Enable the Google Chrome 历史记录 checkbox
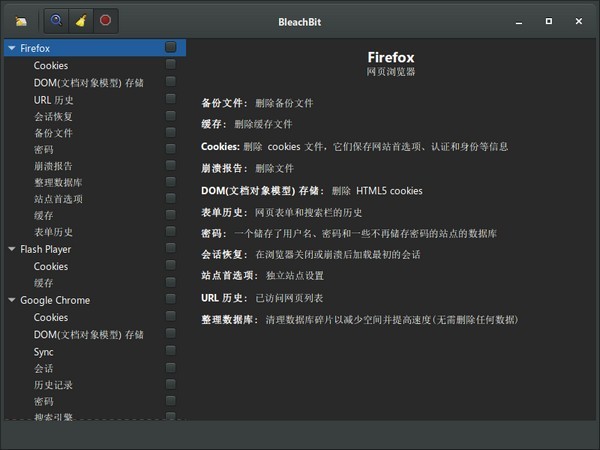This screenshot has height=450, width=600. coord(171,384)
